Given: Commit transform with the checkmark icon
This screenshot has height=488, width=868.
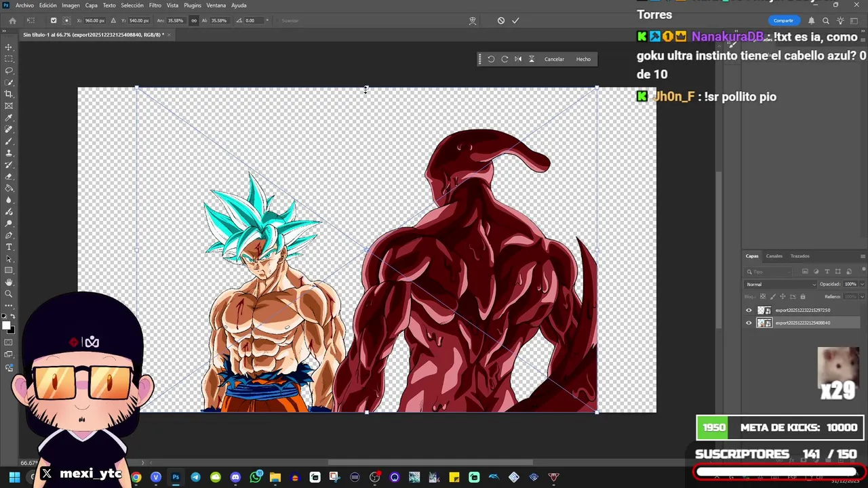Looking at the screenshot, I should tap(515, 20).
